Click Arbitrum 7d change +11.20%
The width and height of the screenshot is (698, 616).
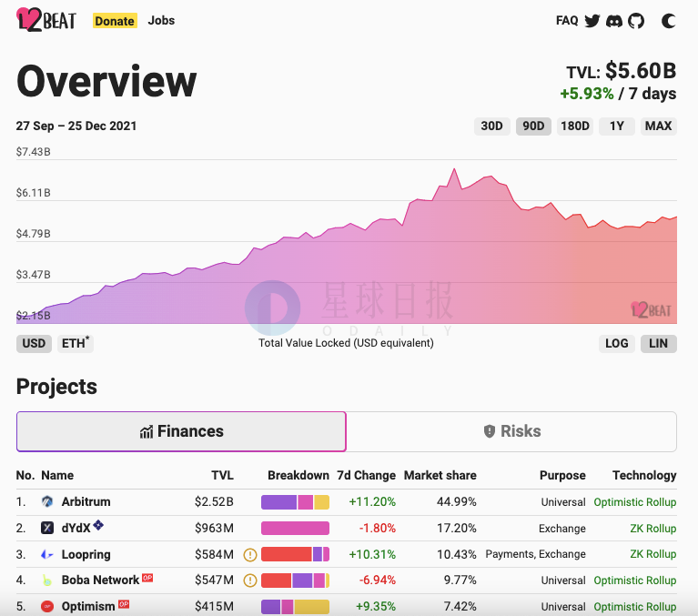pyautogui.click(x=372, y=502)
